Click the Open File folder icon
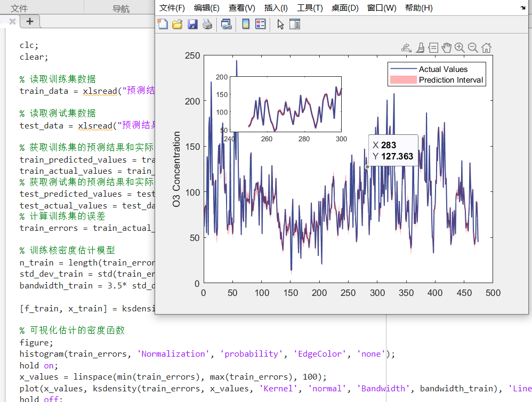Image resolution: width=532 pixels, height=402 pixels. pyautogui.click(x=178, y=24)
